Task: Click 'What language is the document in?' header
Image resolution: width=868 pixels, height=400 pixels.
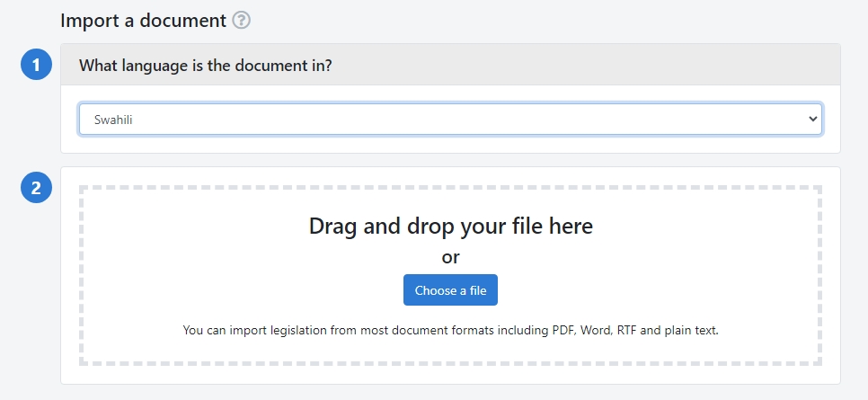Action: (205, 66)
